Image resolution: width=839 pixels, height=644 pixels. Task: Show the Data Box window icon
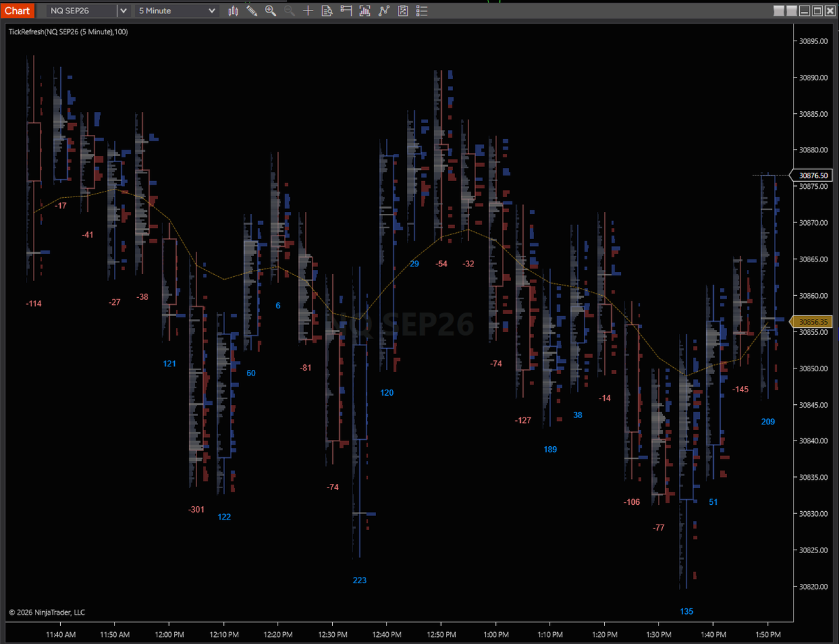pyautogui.click(x=327, y=10)
